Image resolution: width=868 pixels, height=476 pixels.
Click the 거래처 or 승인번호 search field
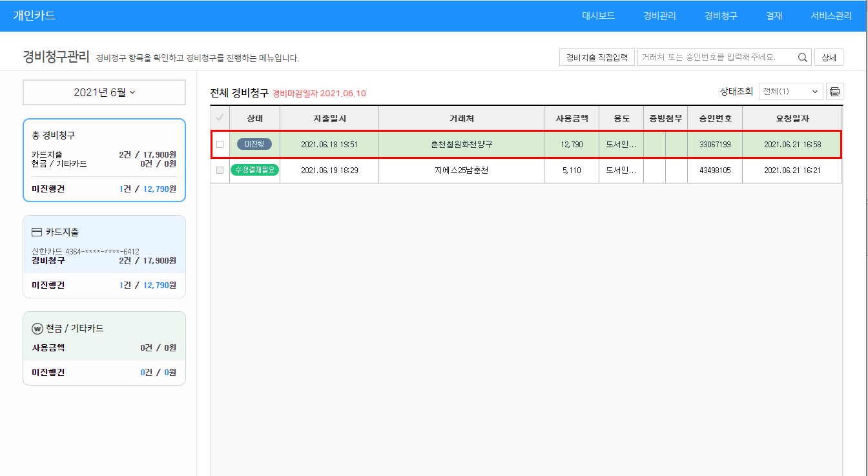(716, 57)
